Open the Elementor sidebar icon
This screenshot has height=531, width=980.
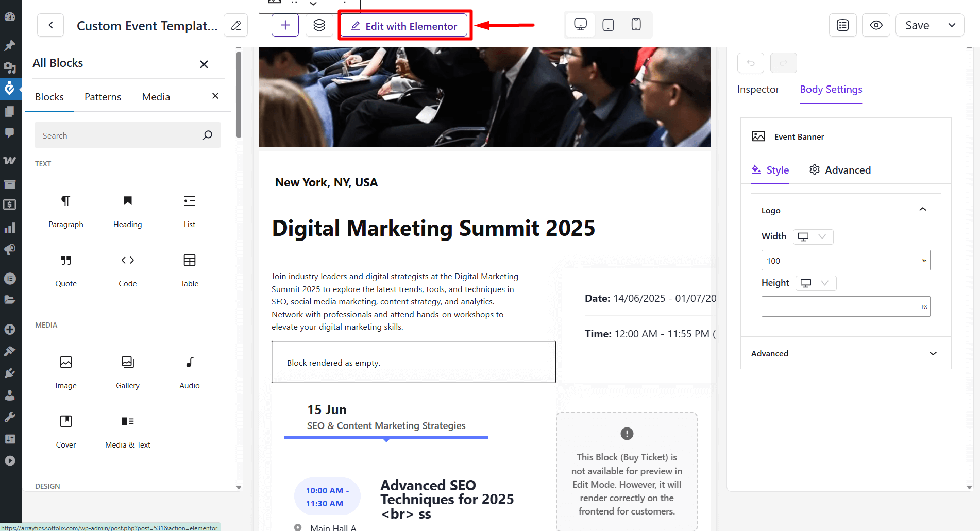pyautogui.click(x=10, y=279)
